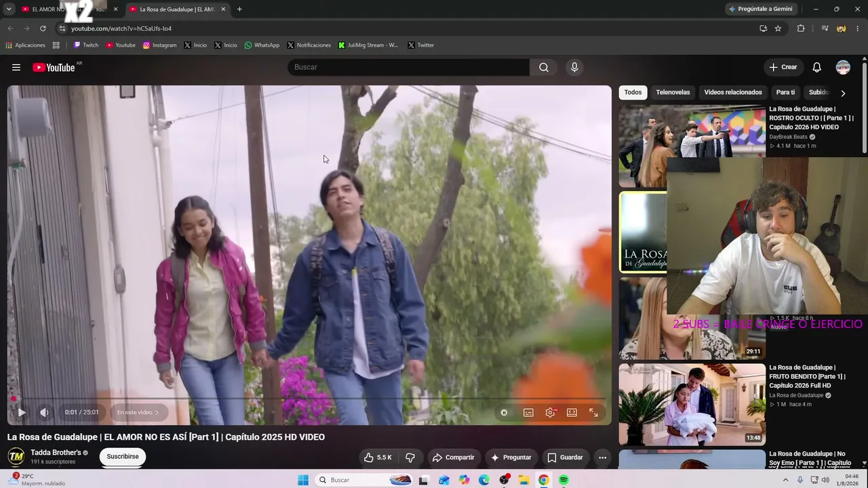Open the Tadda Brother's channel avatar
The image size is (868, 488).
16,457
